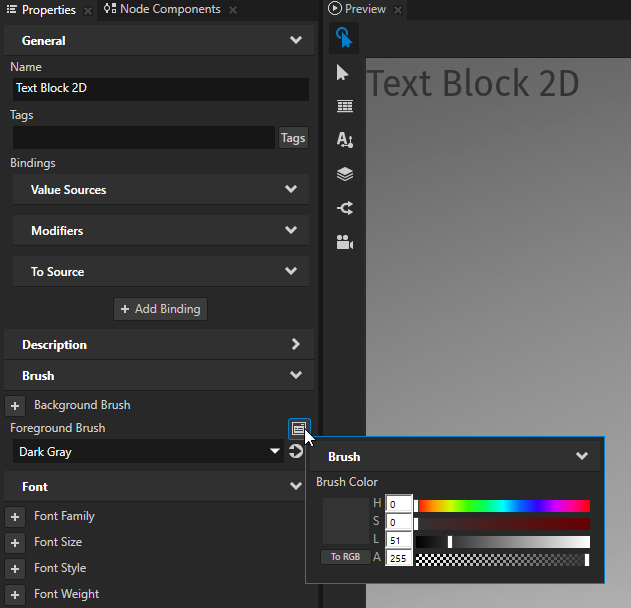Open Foreground Brush property editor icon
Image resolution: width=631 pixels, height=608 pixels.
[x=299, y=429]
